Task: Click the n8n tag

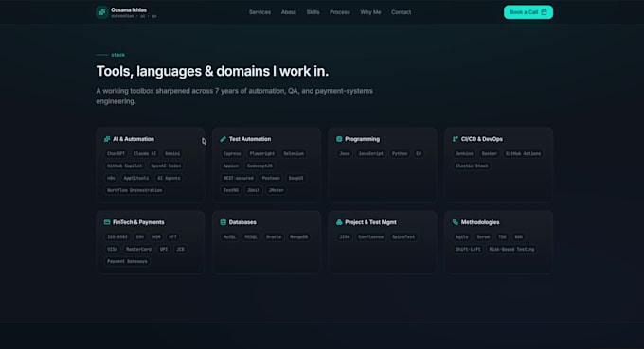Action: pyautogui.click(x=111, y=179)
